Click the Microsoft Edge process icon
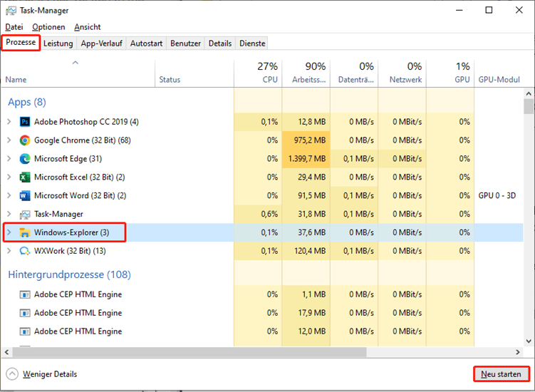This screenshot has width=535, height=392. point(25,158)
